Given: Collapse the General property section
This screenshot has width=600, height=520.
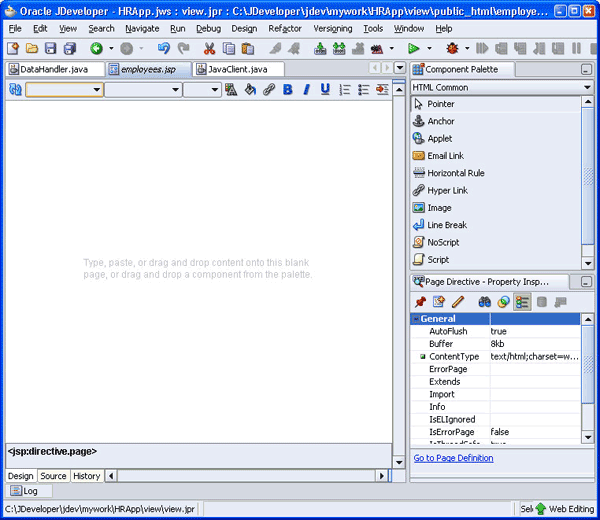Looking at the screenshot, I should click(416, 319).
